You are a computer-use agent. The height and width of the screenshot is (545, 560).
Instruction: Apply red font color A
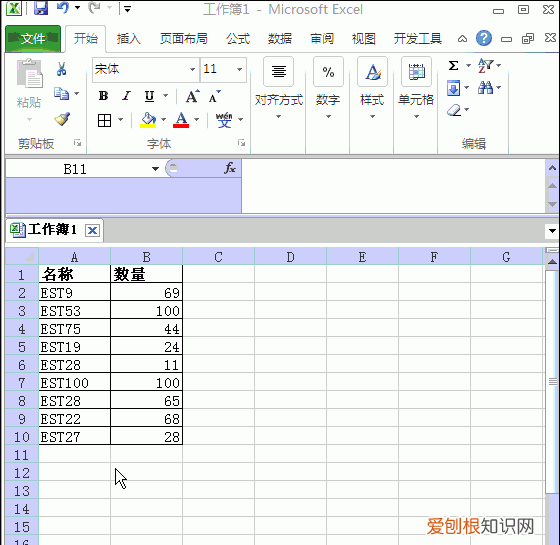pyautogui.click(x=181, y=120)
